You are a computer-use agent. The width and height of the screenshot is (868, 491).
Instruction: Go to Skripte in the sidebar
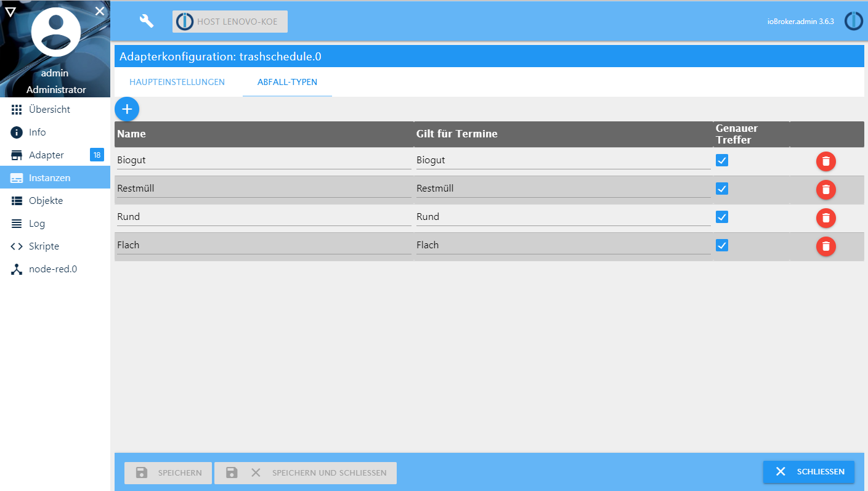pos(44,246)
